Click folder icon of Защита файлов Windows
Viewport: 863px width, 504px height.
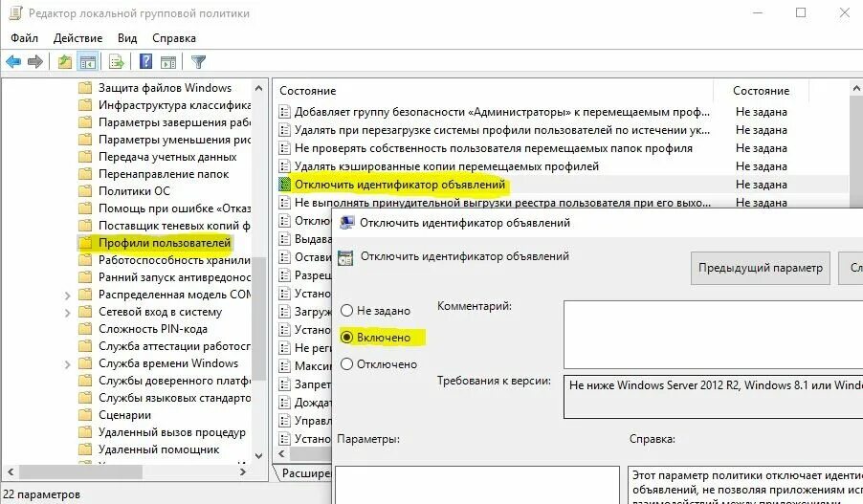[x=85, y=88]
